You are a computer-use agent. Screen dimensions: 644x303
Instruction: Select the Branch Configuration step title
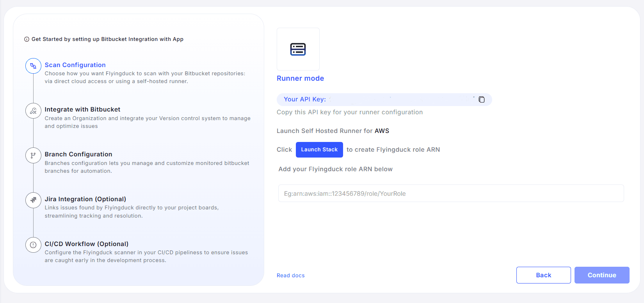(78, 154)
